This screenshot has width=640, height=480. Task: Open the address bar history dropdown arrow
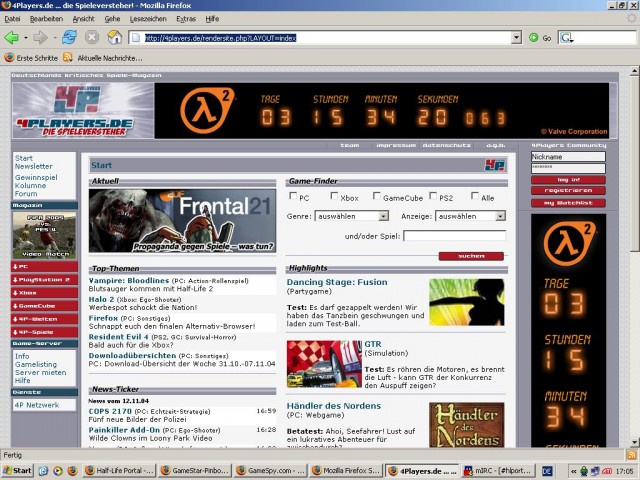[517, 38]
